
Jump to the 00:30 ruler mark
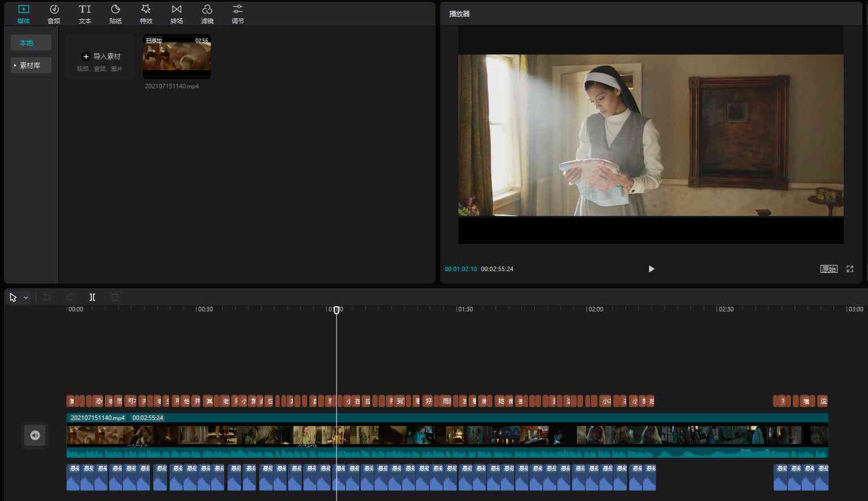tap(205, 309)
